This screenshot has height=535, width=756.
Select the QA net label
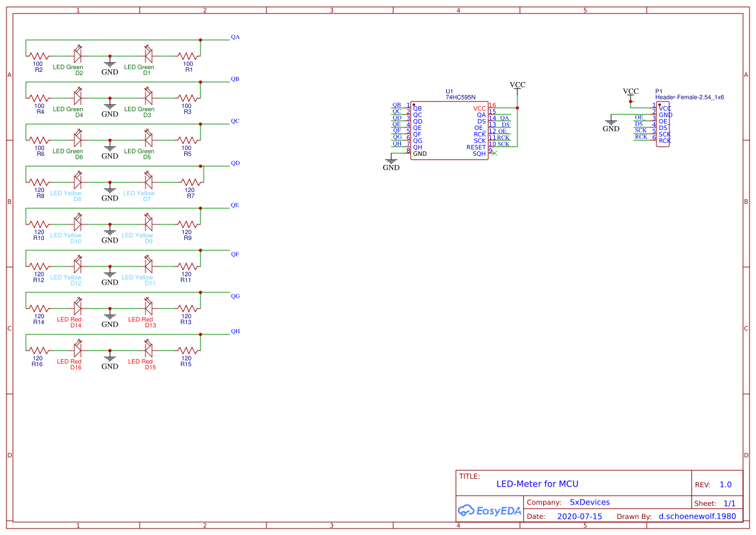(235, 37)
